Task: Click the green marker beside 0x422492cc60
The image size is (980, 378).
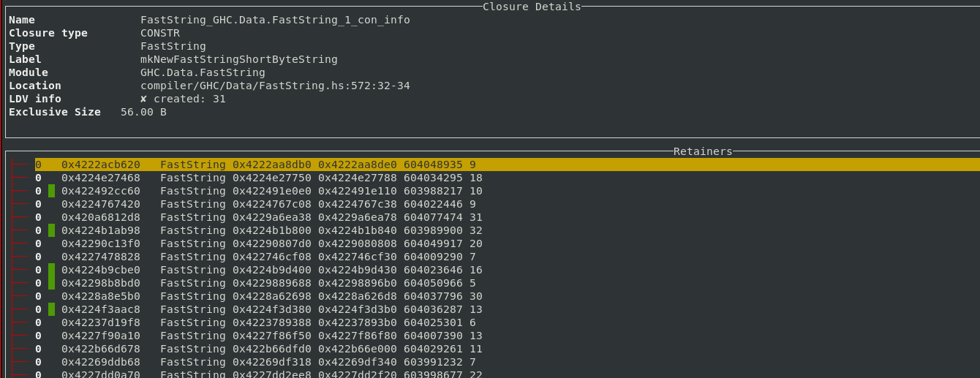Action: pyautogui.click(x=51, y=191)
